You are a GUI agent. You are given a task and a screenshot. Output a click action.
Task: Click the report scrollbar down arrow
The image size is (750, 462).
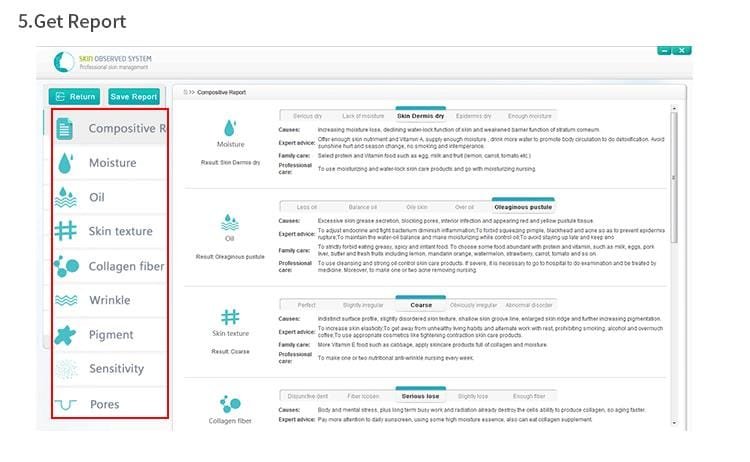pyautogui.click(x=674, y=423)
